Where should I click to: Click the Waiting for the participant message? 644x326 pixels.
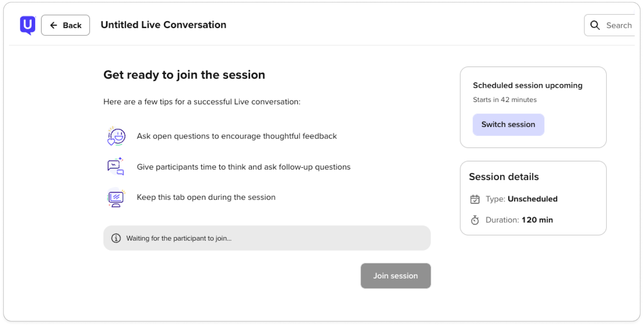click(179, 238)
